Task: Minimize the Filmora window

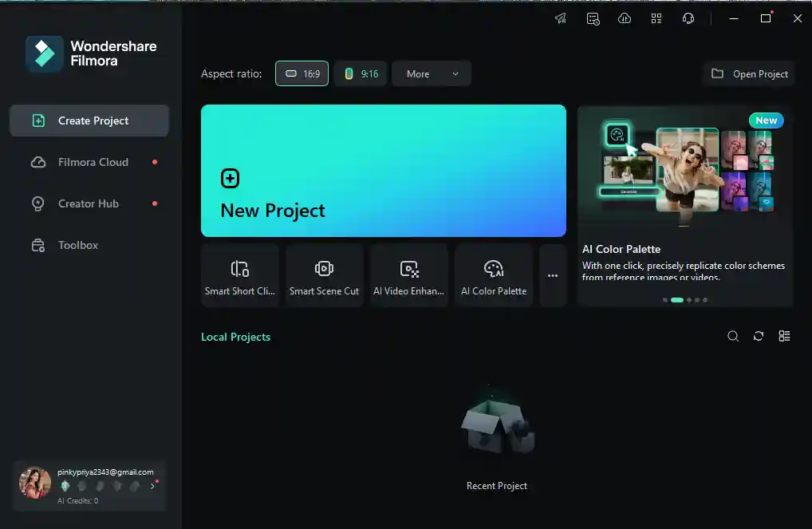Action: click(x=734, y=18)
